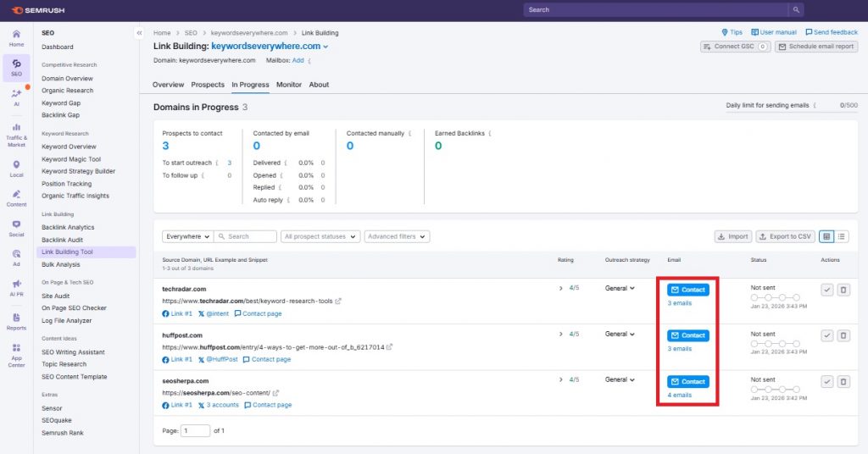Open the User manual link
868x454 pixels.
point(774,33)
